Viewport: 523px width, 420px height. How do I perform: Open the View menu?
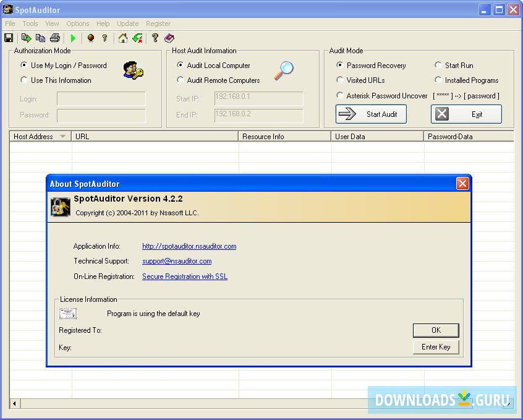tap(52, 24)
